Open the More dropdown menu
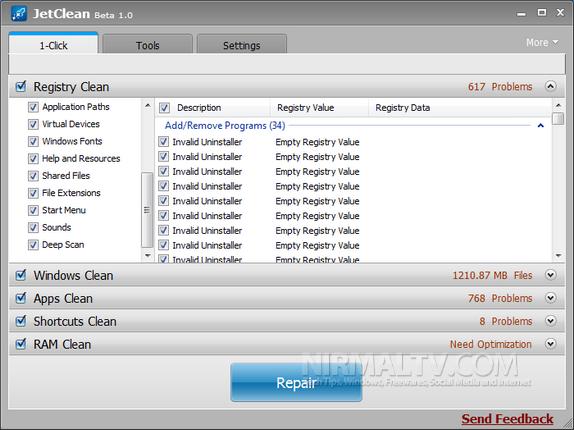This screenshot has height=430, width=574. click(x=542, y=42)
